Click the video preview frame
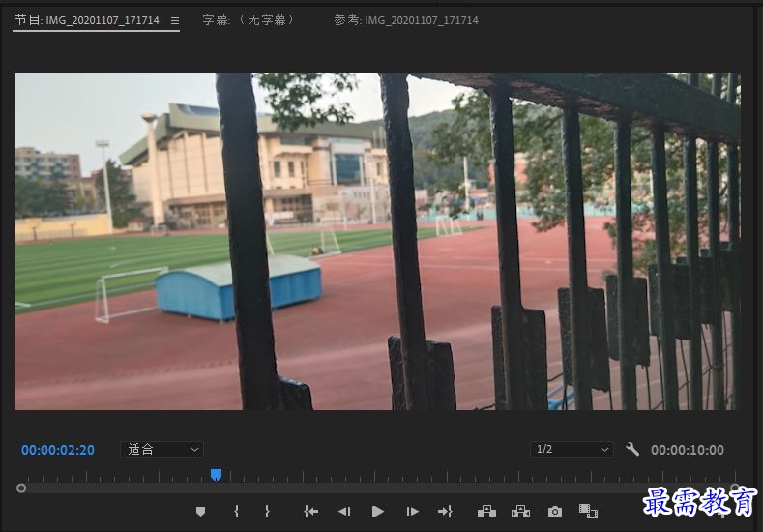 point(377,241)
